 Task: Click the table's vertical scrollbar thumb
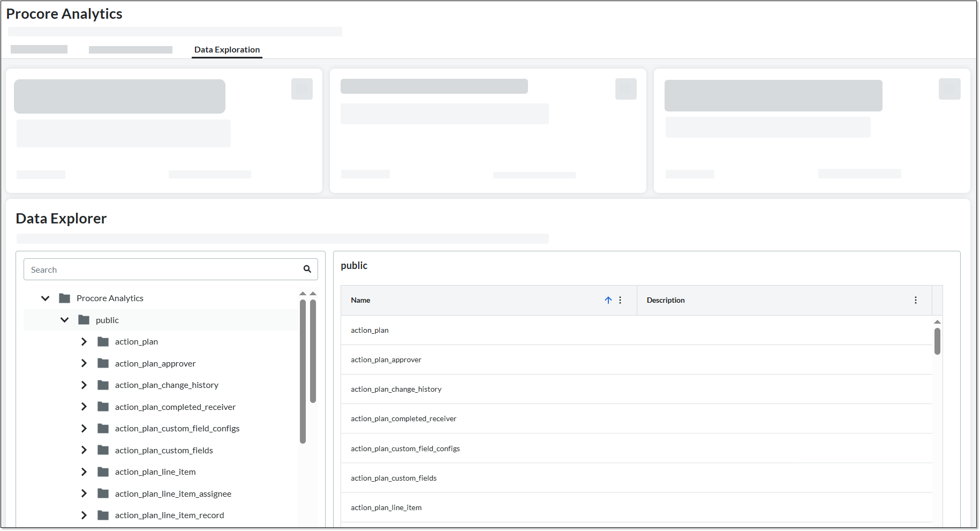pyautogui.click(x=937, y=341)
